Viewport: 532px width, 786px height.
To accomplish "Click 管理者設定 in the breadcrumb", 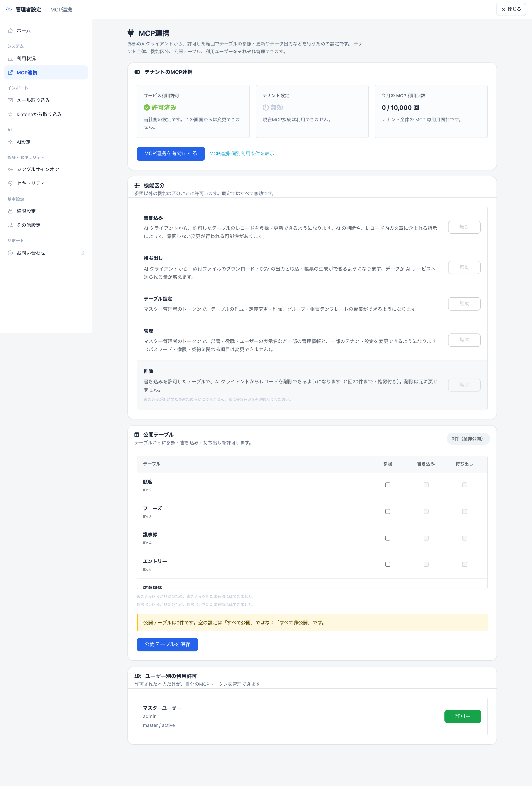I will pyautogui.click(x=28, y=9).
